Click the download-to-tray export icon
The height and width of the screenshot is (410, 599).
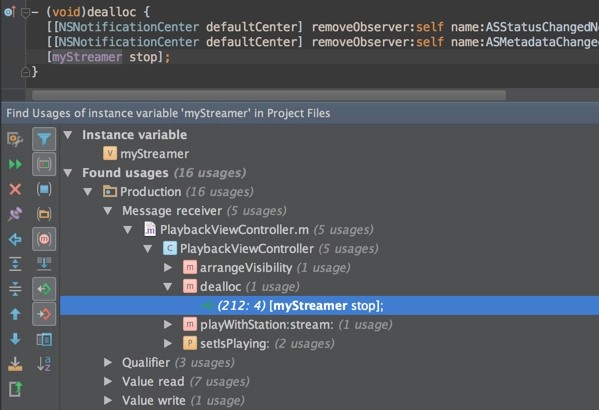pos(15,364)
